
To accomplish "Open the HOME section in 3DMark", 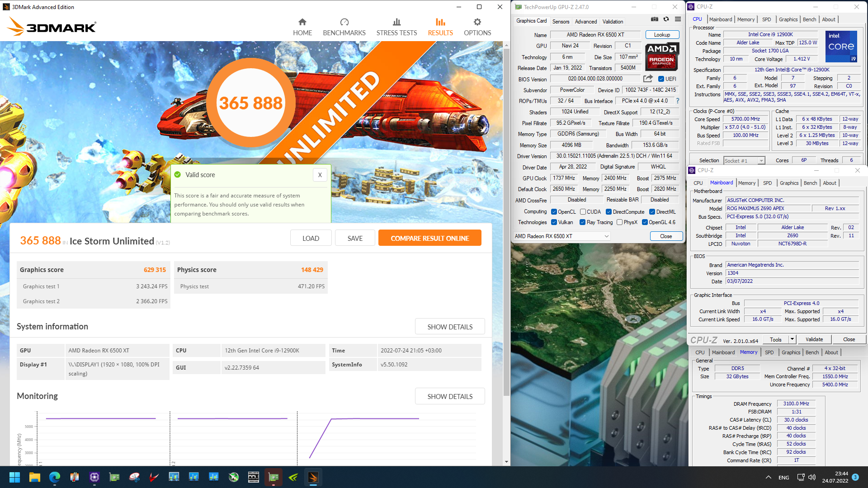I will [302, 27].
